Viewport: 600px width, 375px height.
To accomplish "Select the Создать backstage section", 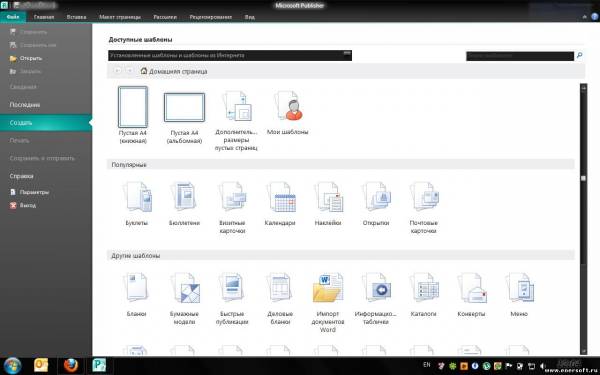I will point(46,123).
